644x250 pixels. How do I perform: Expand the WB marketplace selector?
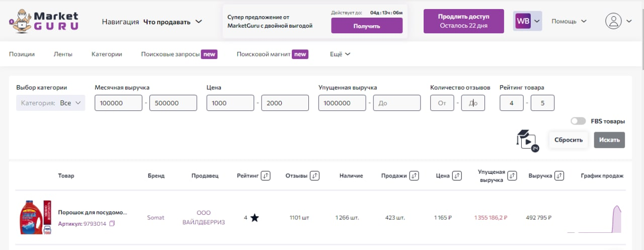pyautogui.click(x=527, y=21)
